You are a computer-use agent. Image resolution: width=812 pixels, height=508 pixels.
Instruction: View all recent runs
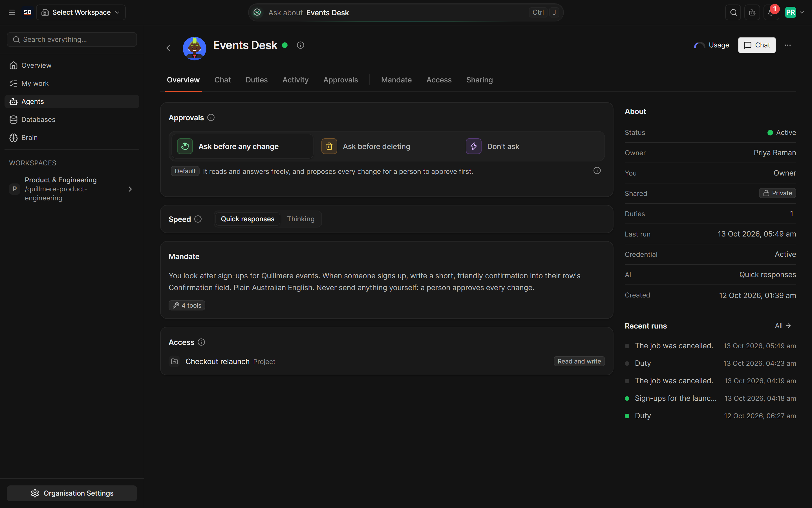783,326
